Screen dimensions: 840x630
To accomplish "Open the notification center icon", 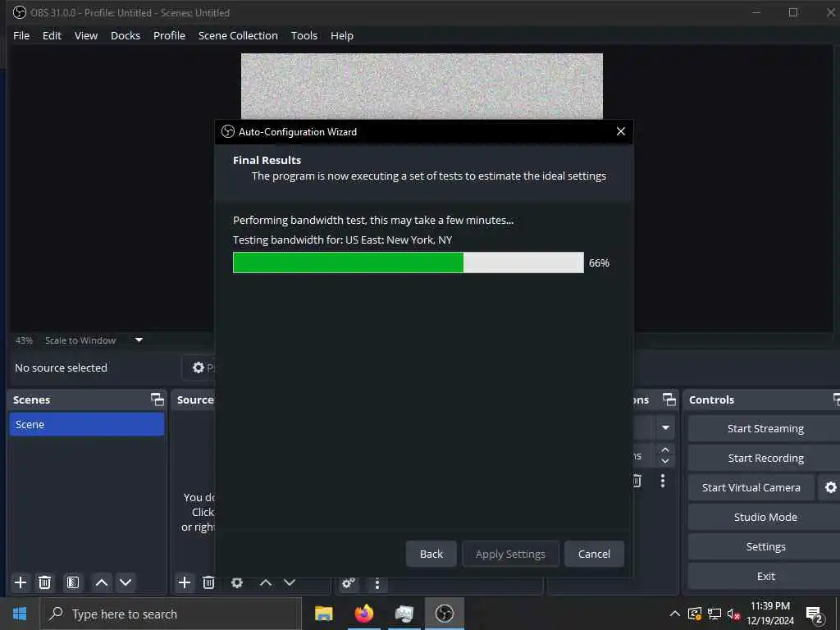I will point(814,614).
